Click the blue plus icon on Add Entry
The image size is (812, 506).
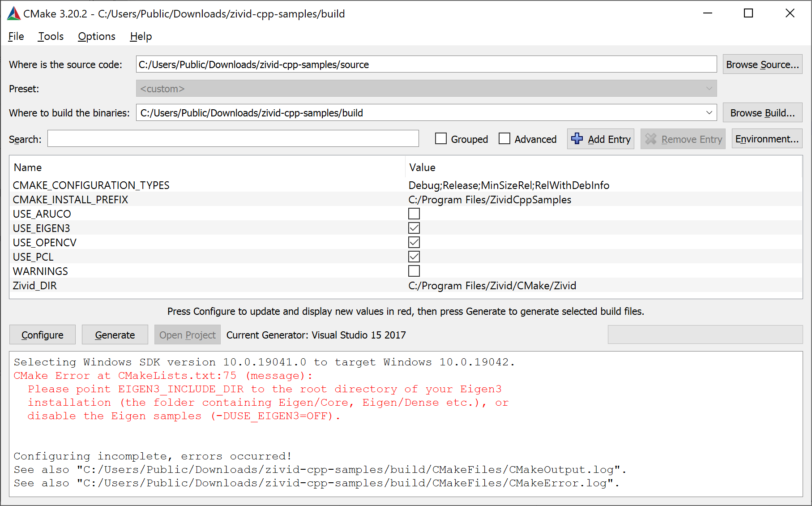tap(577, 139)
